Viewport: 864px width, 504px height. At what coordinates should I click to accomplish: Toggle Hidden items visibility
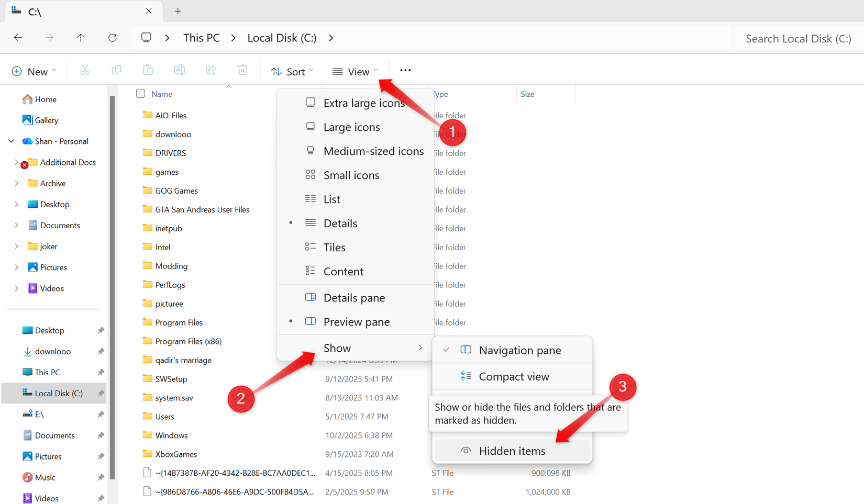coord(512,451)
